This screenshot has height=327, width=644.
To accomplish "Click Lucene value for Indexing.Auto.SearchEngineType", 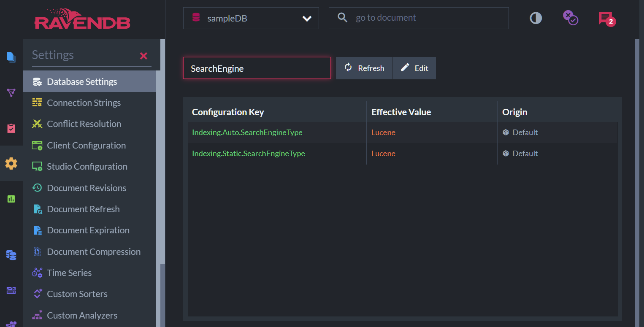I will click(x=383, y=132).
